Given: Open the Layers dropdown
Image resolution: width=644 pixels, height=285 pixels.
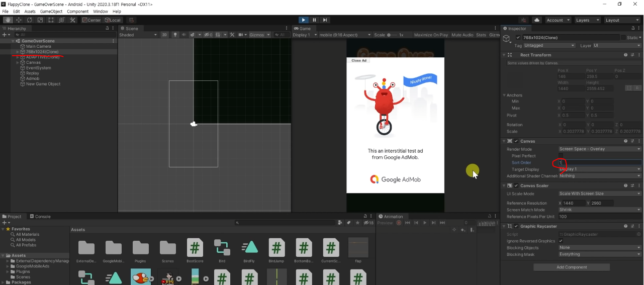Looking at the screenshot, I should pos(587,20).
